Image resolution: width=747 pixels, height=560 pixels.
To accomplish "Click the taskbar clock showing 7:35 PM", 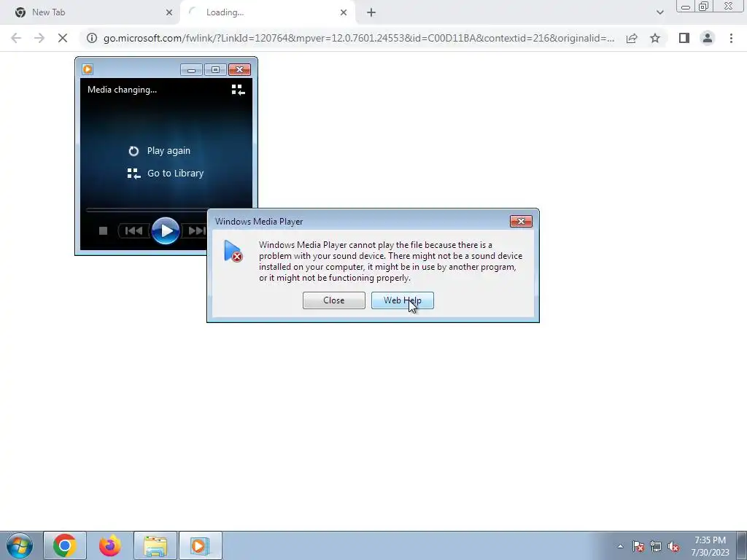I will coord(710,545).
